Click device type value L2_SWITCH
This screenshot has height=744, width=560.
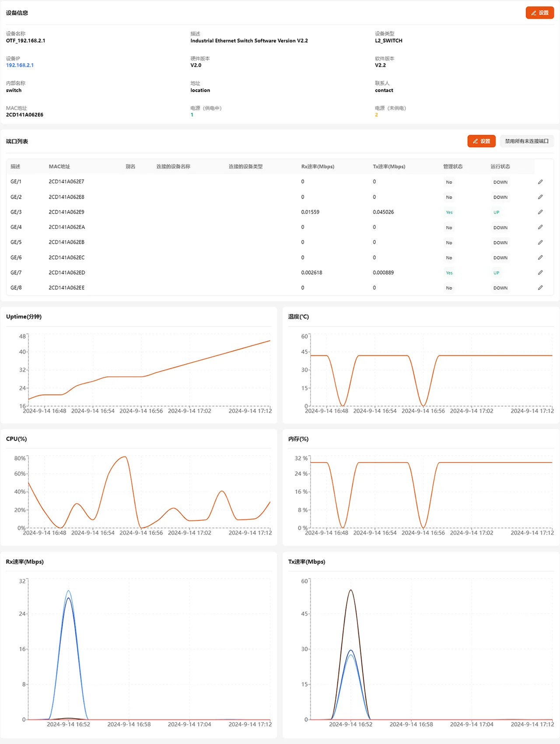tap(388, 41)
